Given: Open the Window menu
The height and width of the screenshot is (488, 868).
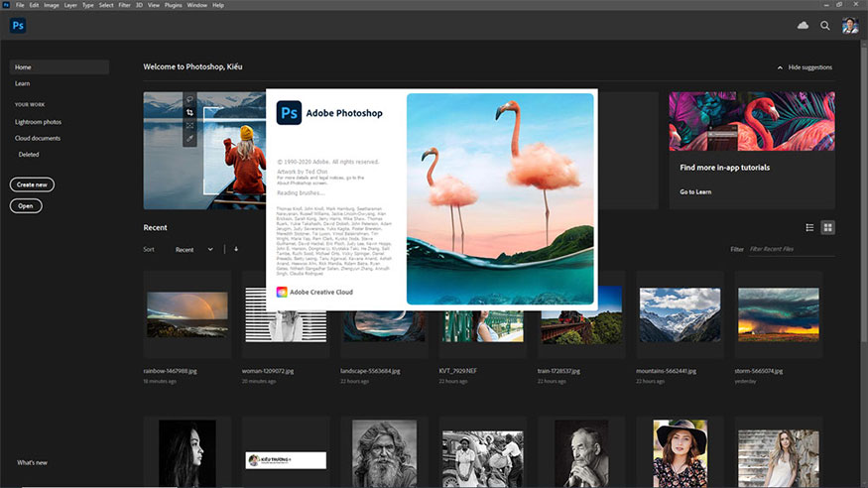Looking at the screenshot, I should [197, 5].
